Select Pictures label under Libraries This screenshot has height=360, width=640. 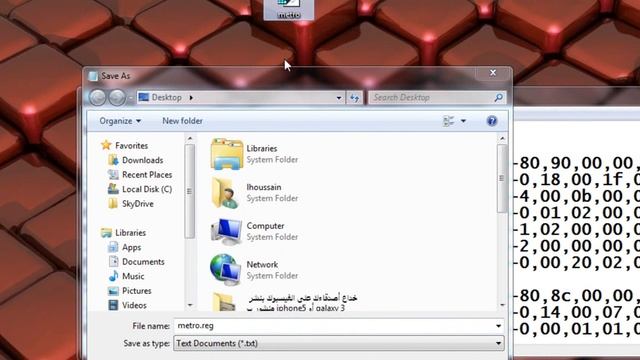coord(137,291)
